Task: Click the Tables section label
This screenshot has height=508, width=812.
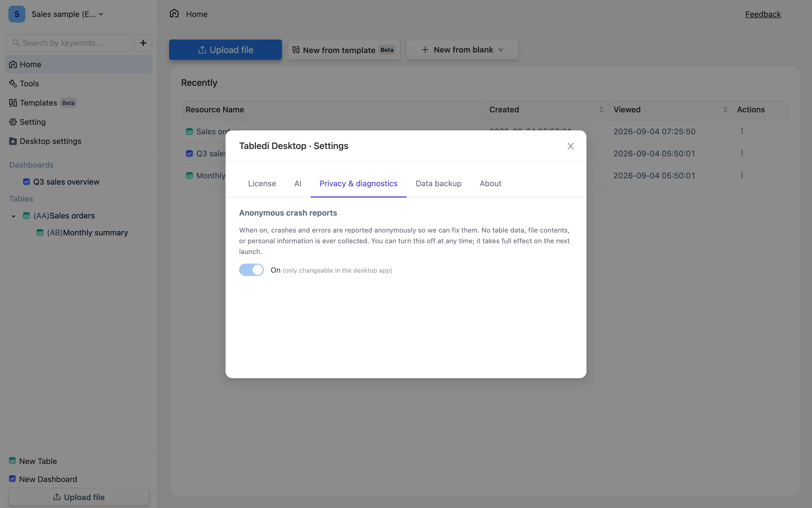Action: [x=21, y=199]
